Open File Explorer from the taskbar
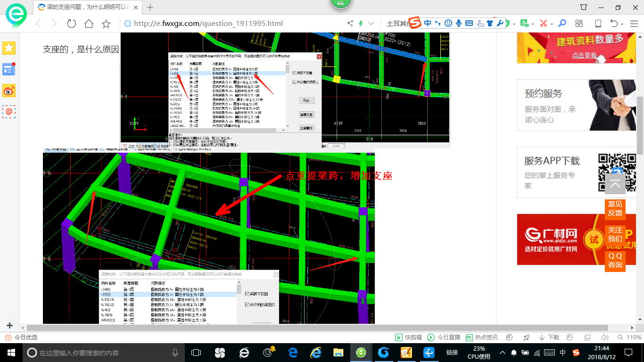The width and height of the screenshot is (644, 362). pos(339,353)
